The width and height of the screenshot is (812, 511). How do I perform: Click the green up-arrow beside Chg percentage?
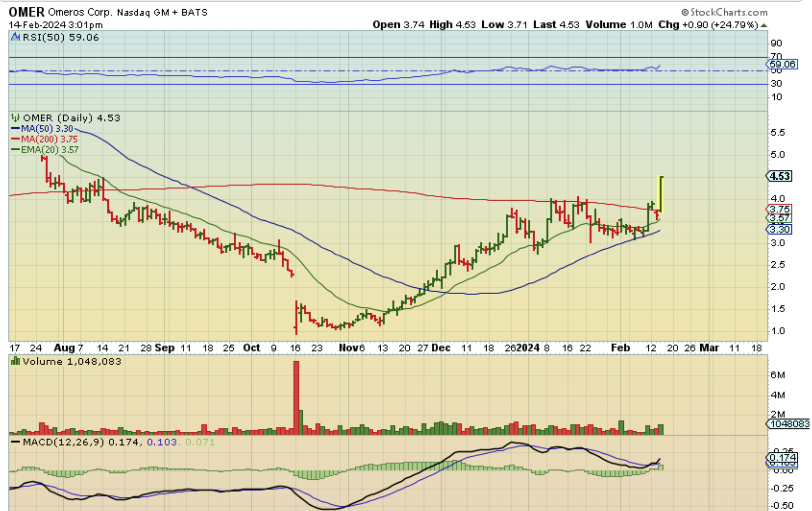764,25
